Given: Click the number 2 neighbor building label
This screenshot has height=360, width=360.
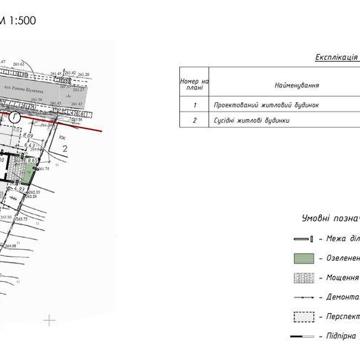Looking at the screenshot, I should 65,149.
